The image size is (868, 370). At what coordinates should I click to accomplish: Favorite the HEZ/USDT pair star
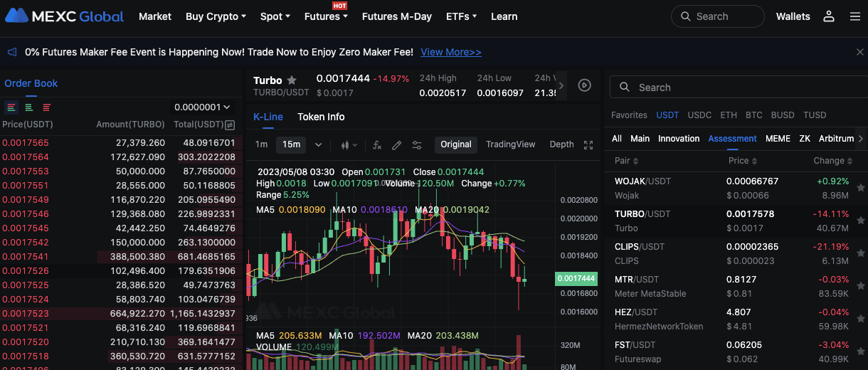[861, 319]
